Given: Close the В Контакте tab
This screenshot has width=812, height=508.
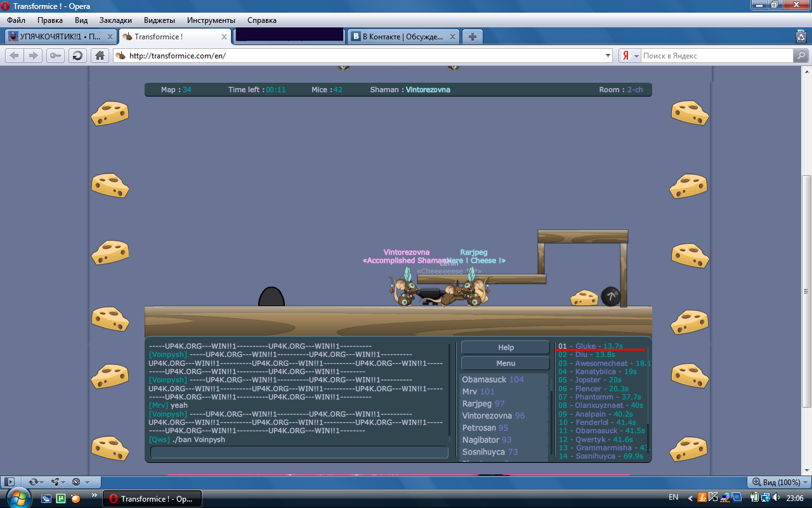Looking at the screenshot, I should coord(452,37).
